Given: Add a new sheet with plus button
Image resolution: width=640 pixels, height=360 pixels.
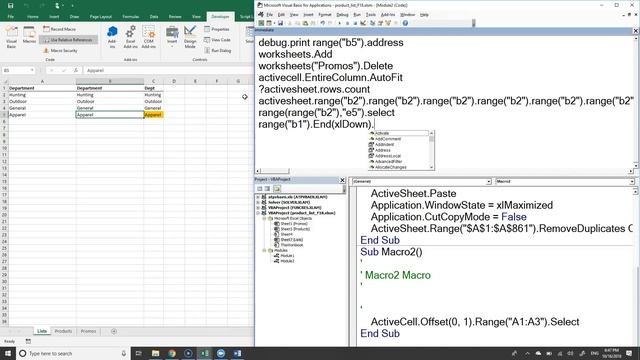Looking at the screenshot, I should pyautogui.click(x=114, y=331).
